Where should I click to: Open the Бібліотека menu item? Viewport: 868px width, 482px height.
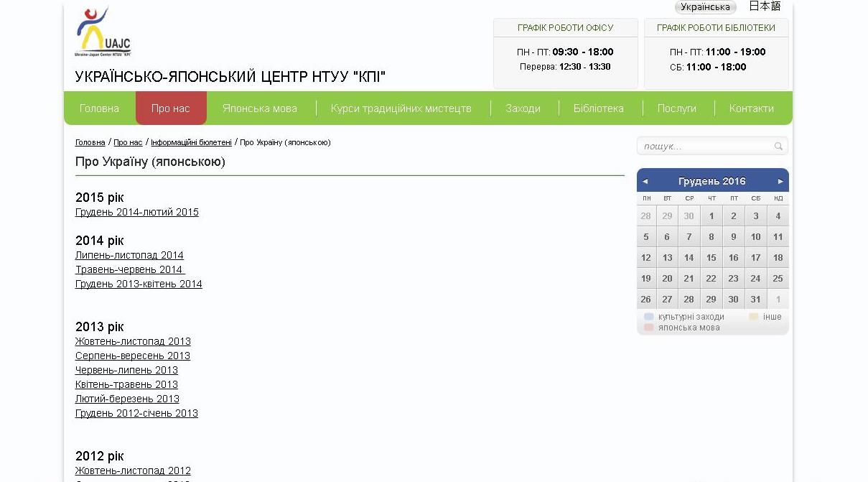[598, 108]
